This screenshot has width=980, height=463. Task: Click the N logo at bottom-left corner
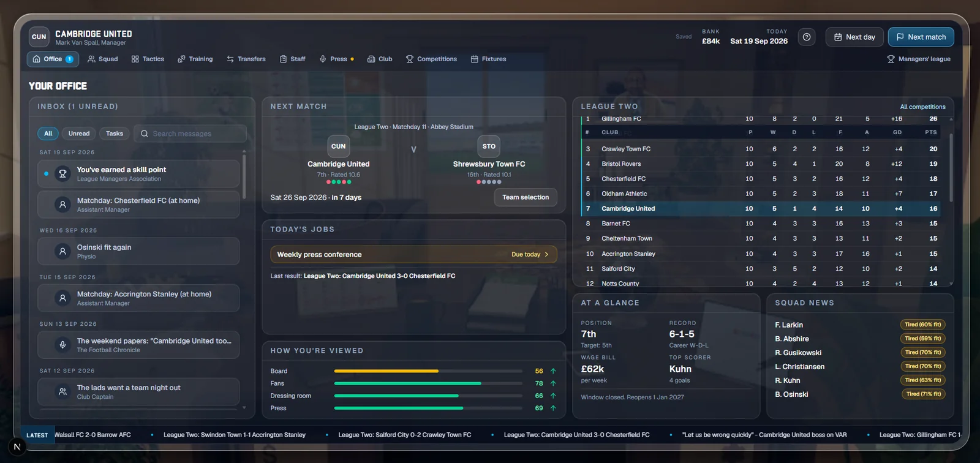click(x=17, y=446)
